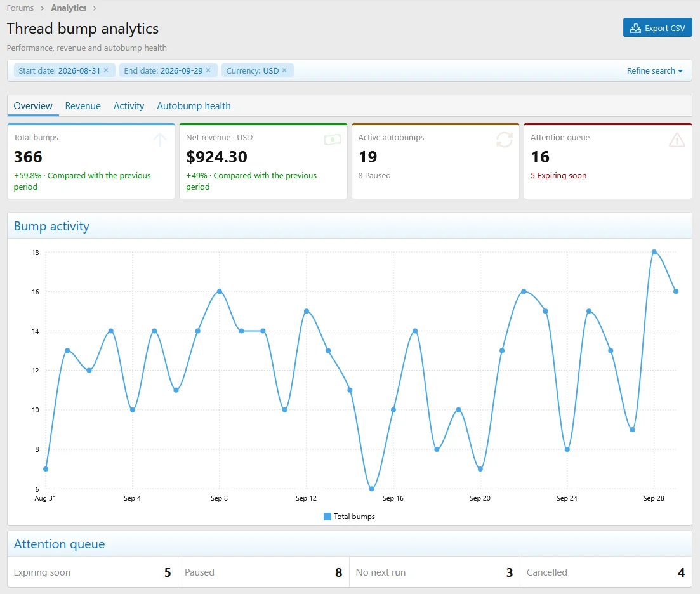The image size is (700, 594).
Task: Expand the Refine search dropdown
Action: 654,70
